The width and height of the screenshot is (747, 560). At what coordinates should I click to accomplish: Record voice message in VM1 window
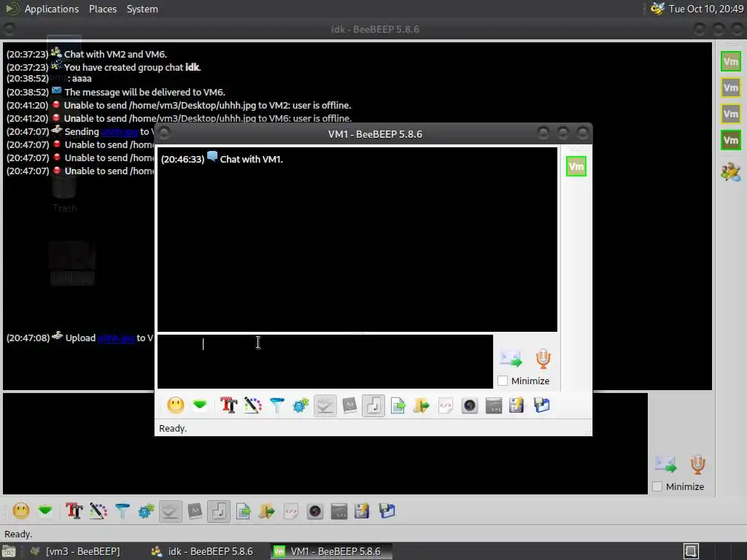(x=543, y=359)
